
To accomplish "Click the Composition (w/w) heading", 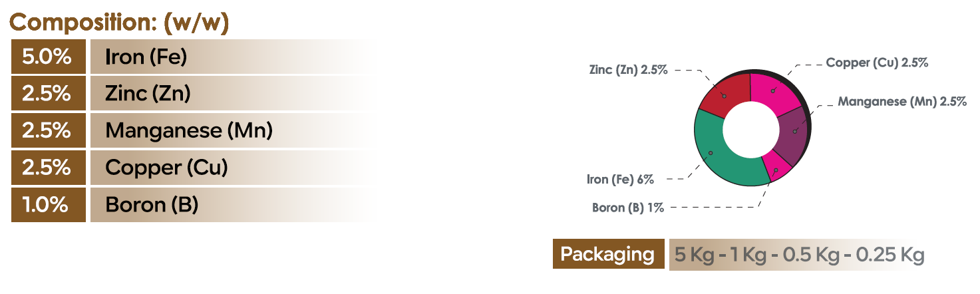I will click(120, 23).
